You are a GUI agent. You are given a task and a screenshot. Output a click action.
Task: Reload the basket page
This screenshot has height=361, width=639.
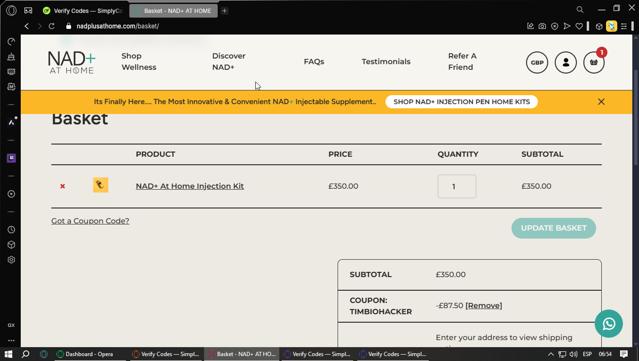coord(51,26)
